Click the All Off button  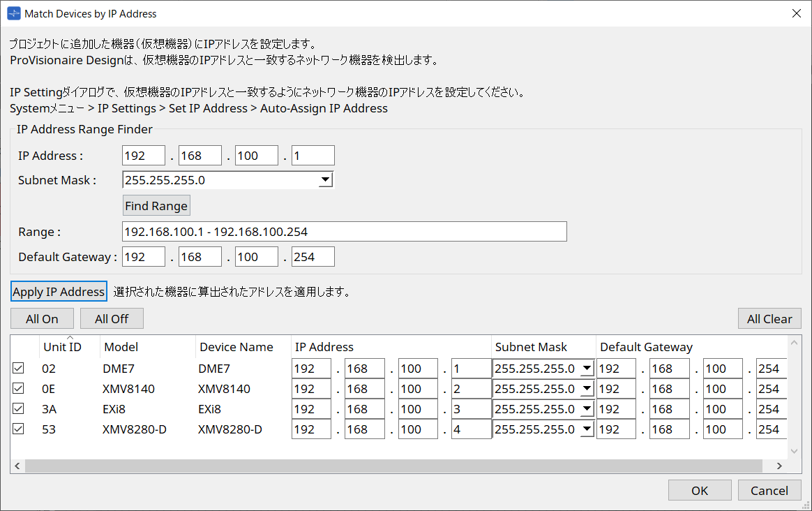pyautogui.click(x=112, y=319)
